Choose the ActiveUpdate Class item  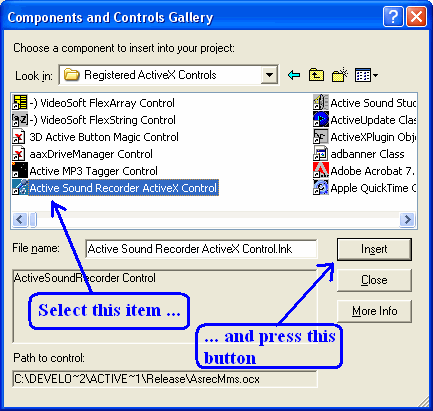(x=365, y=120)
